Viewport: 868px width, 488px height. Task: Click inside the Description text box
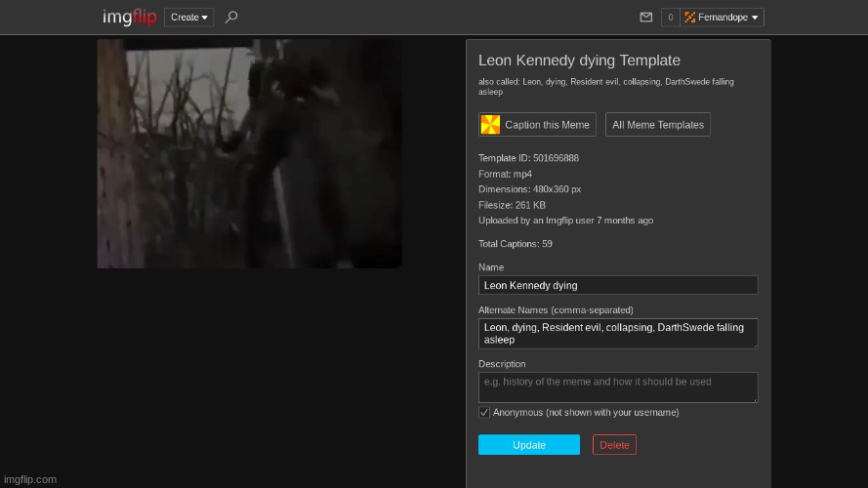pos(615,386)
